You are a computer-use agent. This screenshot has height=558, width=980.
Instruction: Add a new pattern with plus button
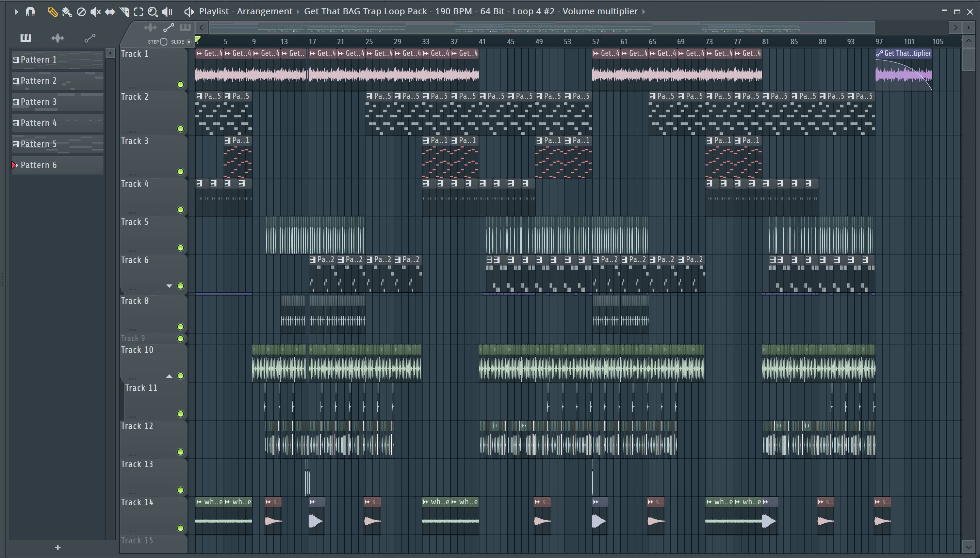[58, 547]
